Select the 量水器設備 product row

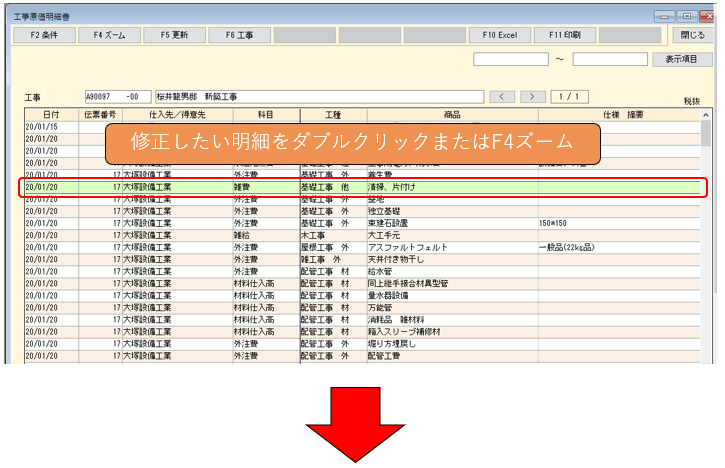[x=363, y=296]
